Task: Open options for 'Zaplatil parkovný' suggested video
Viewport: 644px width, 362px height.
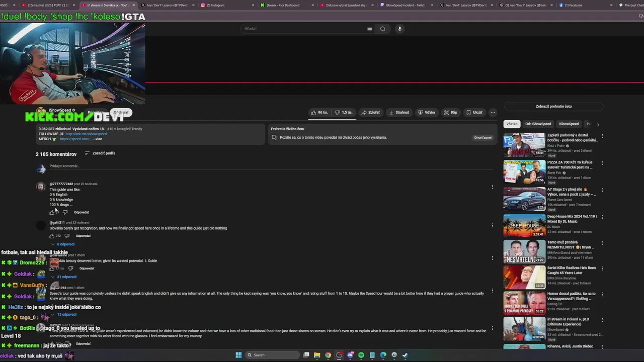Action: [602, 136]
